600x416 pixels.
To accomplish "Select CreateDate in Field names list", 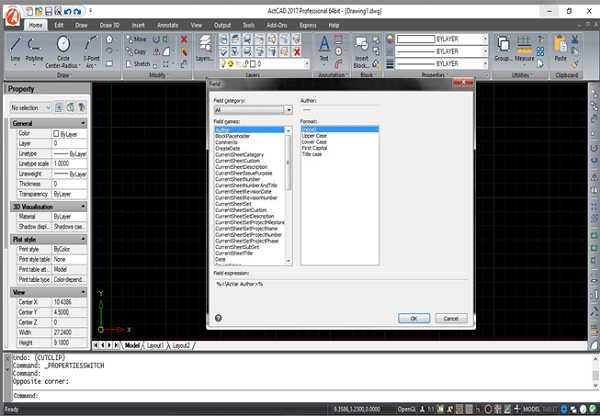I will tap(228, 149).
